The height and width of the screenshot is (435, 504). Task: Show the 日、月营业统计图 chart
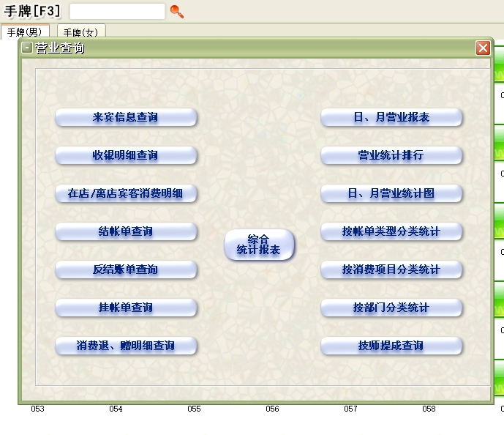pyautogui.click(x=391, y=193)
